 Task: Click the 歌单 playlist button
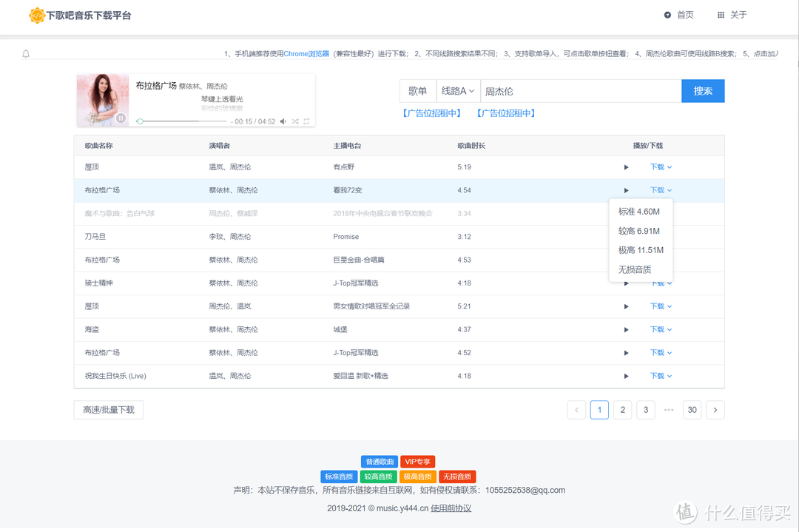click(418, 91)
